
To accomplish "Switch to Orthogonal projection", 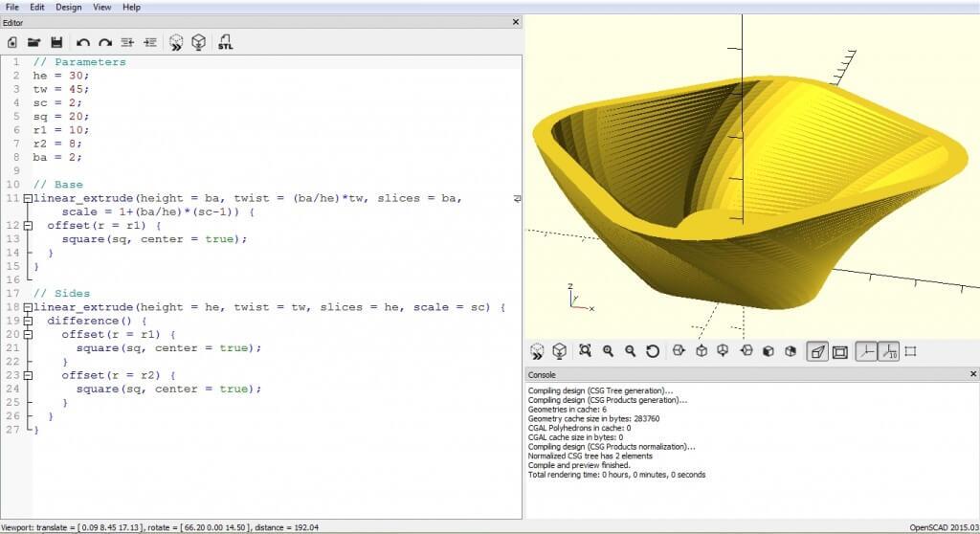I will point(840,351).
